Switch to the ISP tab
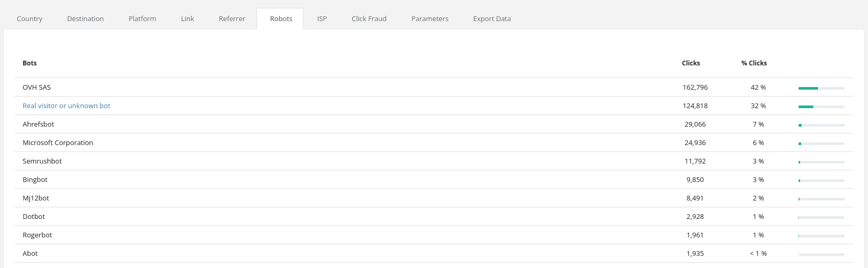Viewport: 868px width, 268px height. point(322,19)
